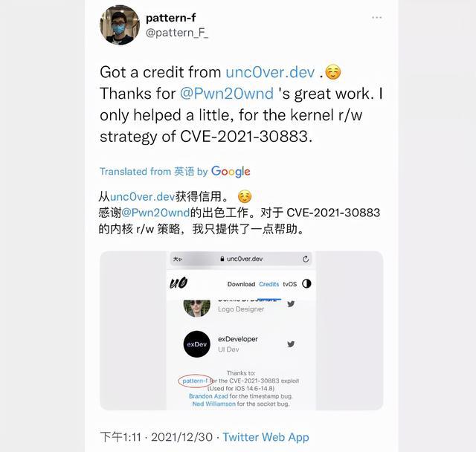Image resolution: width=476 pixels, height=452 pixels.
Task: Click the exDev round avatar
Action: click(196, 344)
